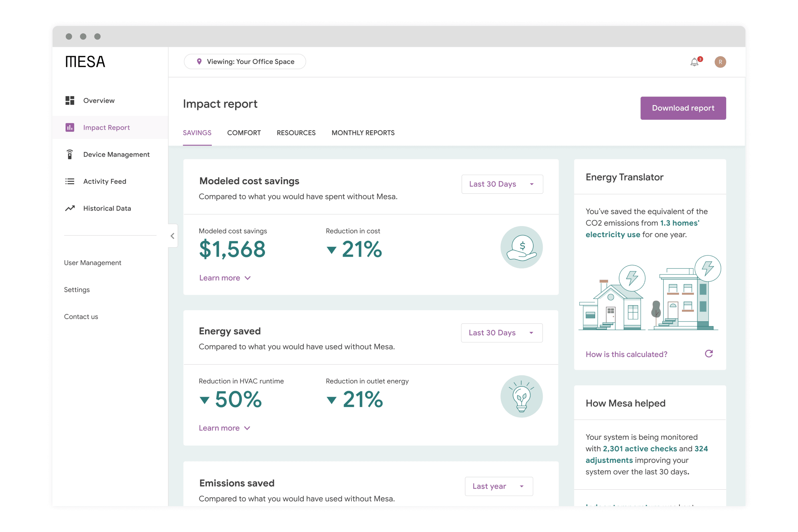
Task: Click the lightbulb leaf icon
Action: [x=521, y=396]
